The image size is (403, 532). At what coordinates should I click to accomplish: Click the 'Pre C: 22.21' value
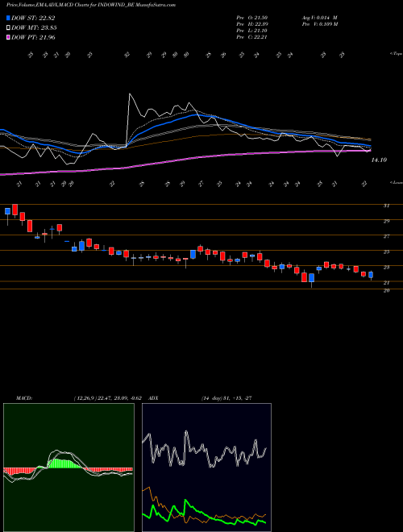[x=251, y=37]
